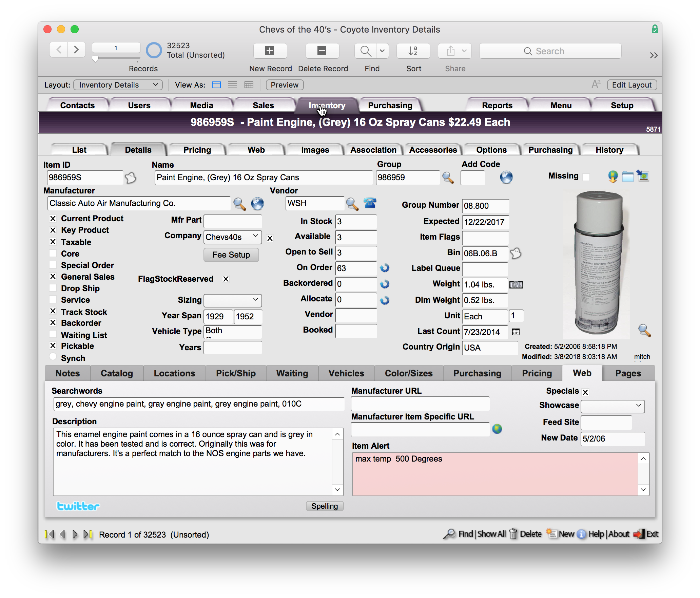The height and width of the screenshot is (598, 700).
Task: Click the scale icon next to Weight
Action: click(x=516, y=285)
